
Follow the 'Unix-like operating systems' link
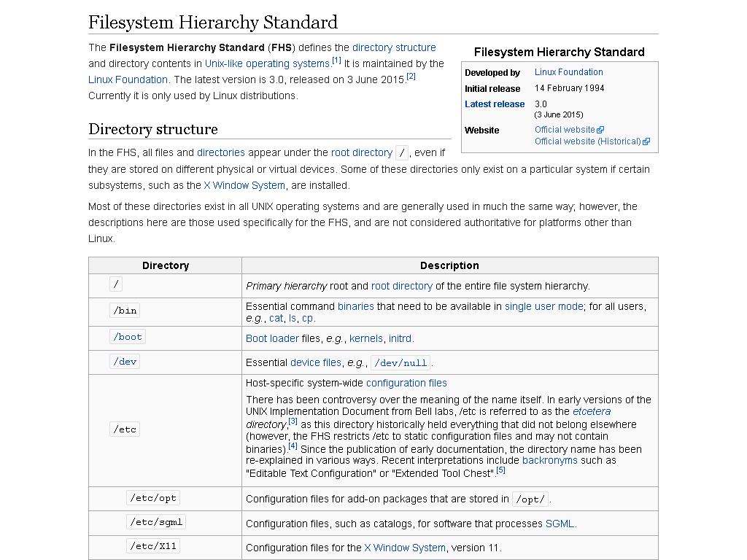pos(267,64)
